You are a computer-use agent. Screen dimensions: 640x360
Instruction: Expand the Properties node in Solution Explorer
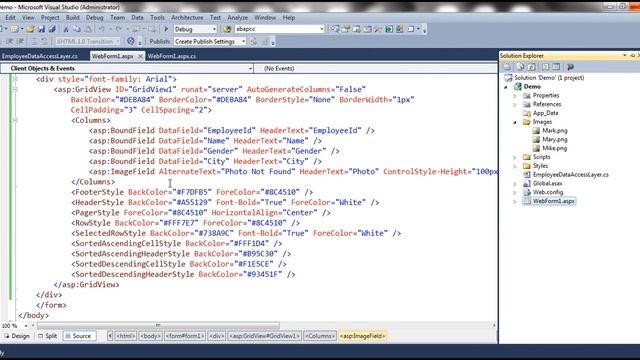[515, 96]
